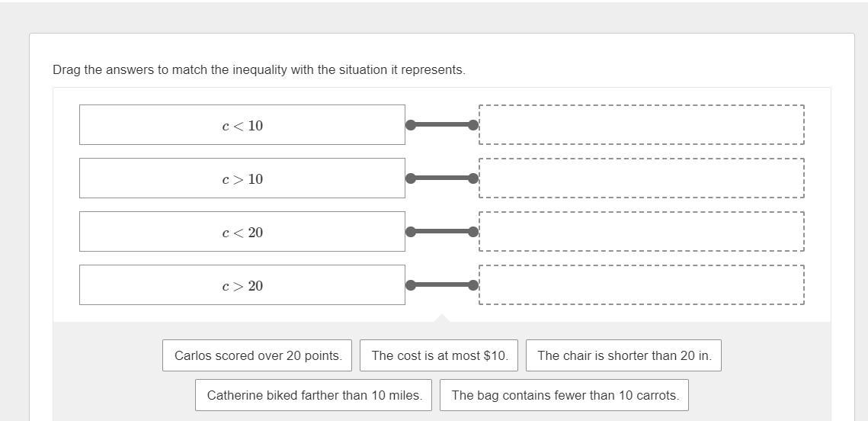Select the dashed answer slot beside c > 10
This screenshot has height=421, width=868.
click(x=641, y=178)
